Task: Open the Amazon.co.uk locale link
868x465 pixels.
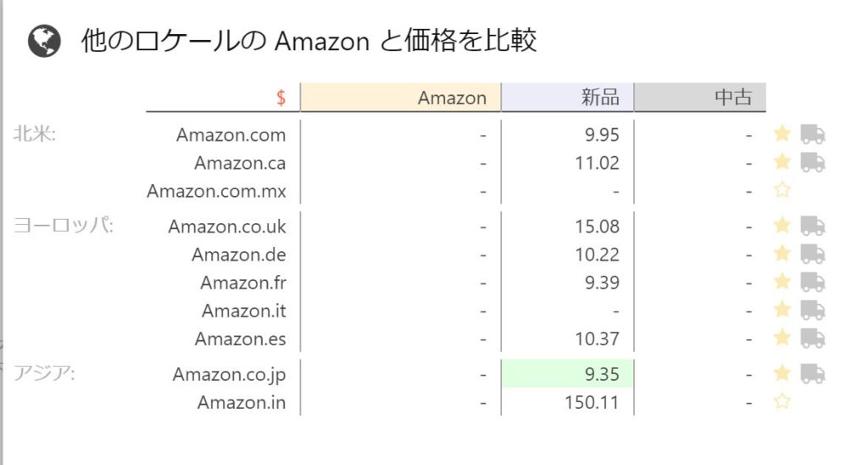Action: point(227,226)
